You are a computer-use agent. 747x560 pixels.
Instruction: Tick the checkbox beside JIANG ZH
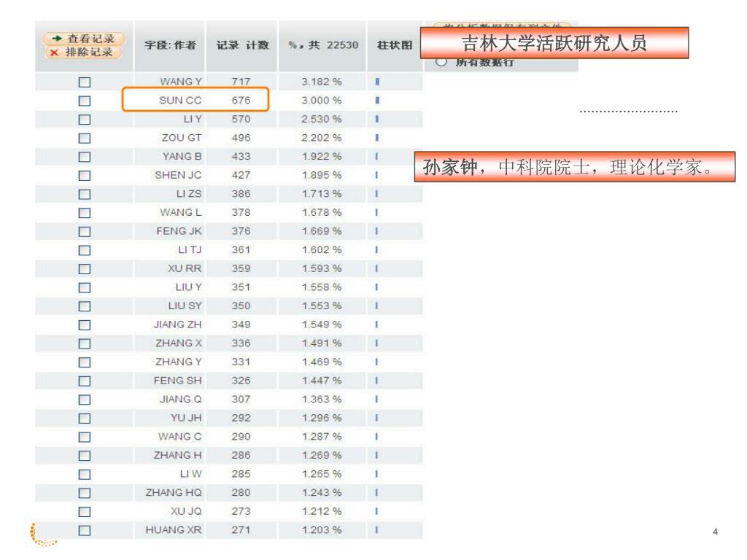(x=85, y=324)
